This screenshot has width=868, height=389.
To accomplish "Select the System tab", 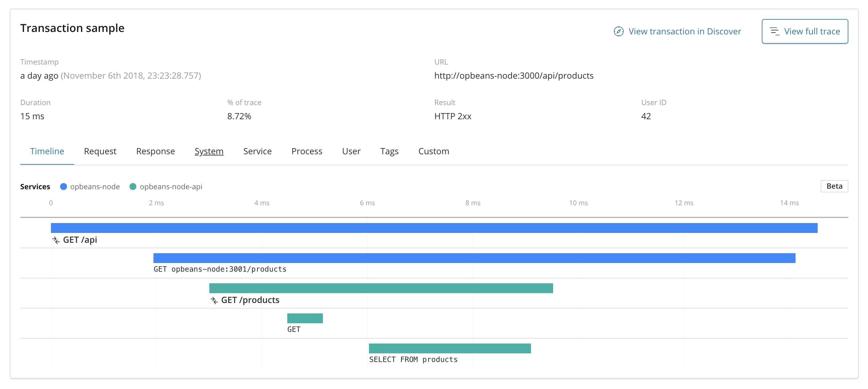I will pyautogui.click(x=209, y=151).
